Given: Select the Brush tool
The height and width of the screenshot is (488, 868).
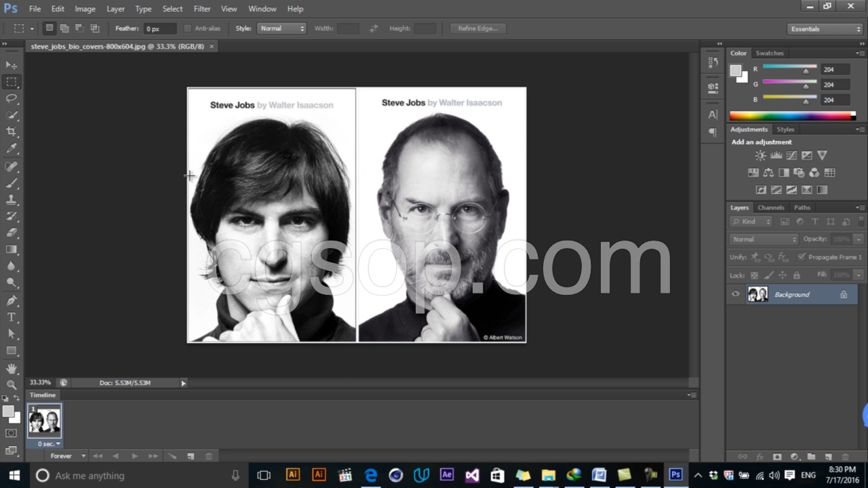Looking at the screenshot, I should 12,183.
